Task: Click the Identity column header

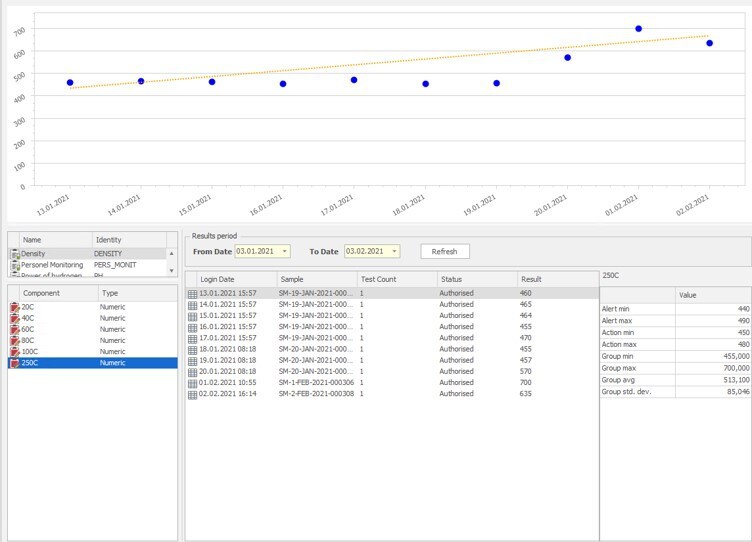Action: pos(129,239)
